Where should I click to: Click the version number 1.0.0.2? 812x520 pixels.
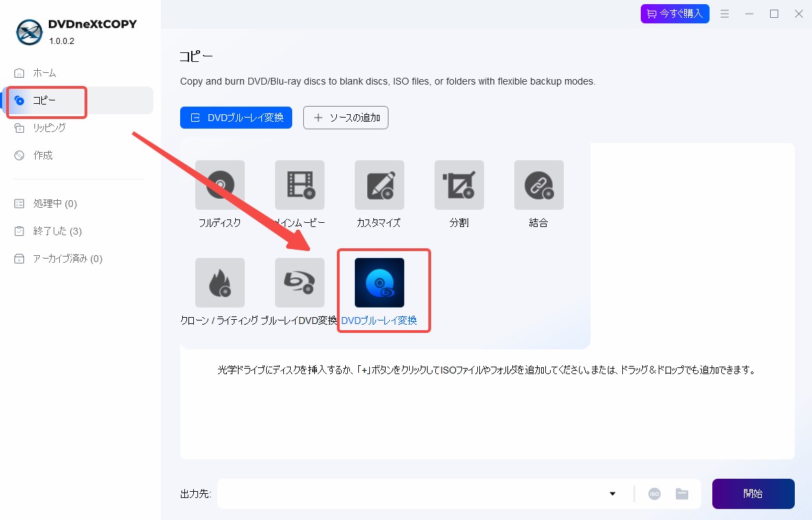click(x=62, y=41)
